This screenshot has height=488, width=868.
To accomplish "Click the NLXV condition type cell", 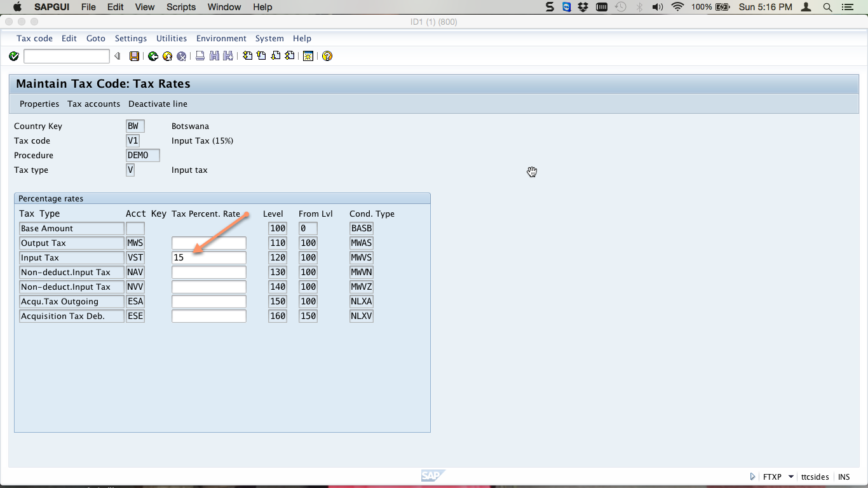I will (362, 316).
